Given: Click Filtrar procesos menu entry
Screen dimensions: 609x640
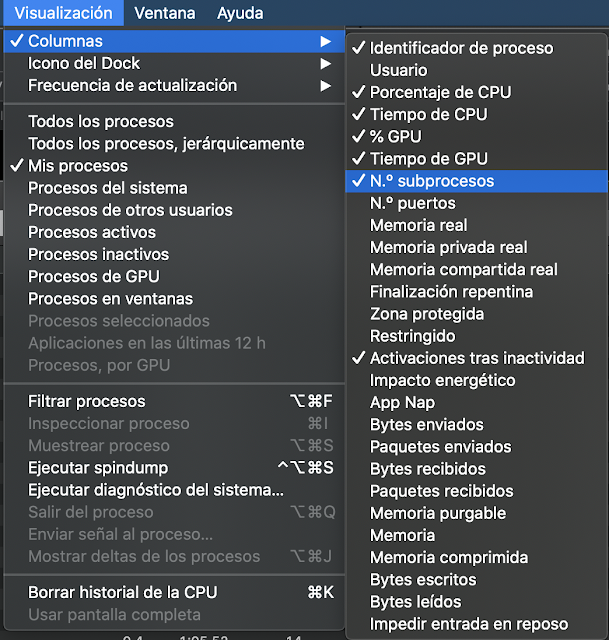Looking at the screenshot, I should (x=87, y=402).
